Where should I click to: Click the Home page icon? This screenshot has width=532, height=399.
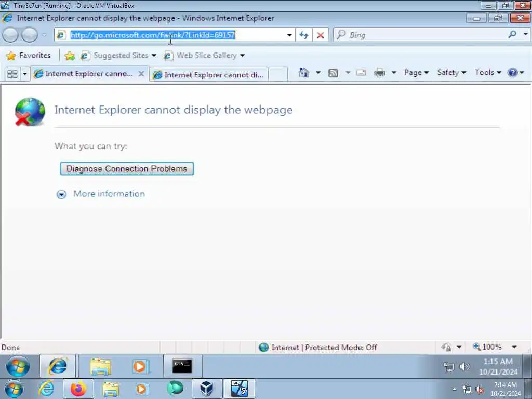[303, 73]
